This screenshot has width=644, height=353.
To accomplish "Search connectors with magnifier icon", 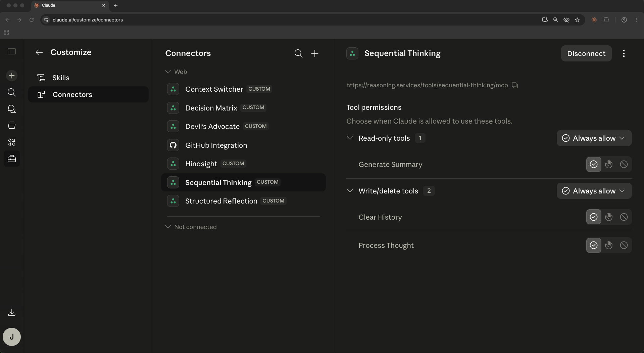I will [298, 53].
